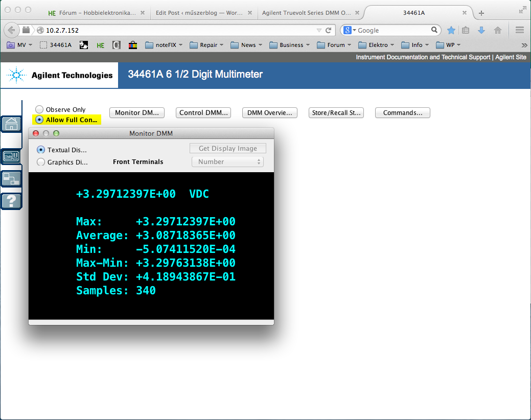Click the Std Dev value +4.18943867E-01
The width and height of the screenshot is (531, 420).
[x=186, y=277]
